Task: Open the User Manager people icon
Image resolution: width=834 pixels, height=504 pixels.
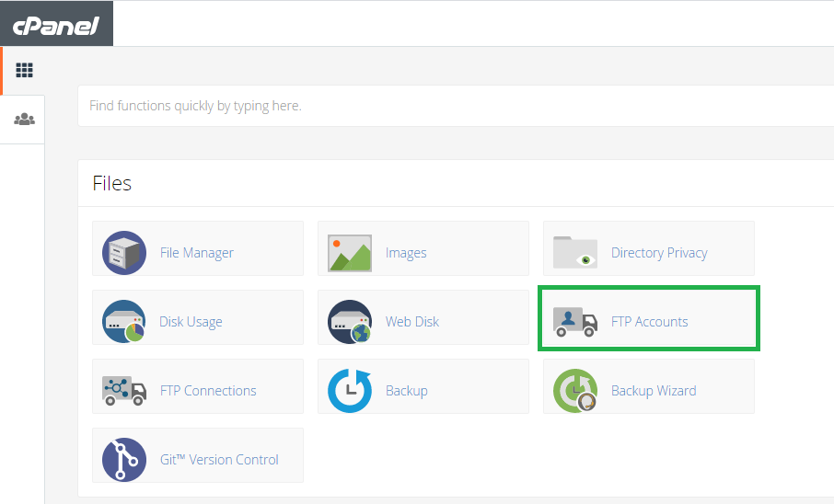Action: click(x=24, y=119)
